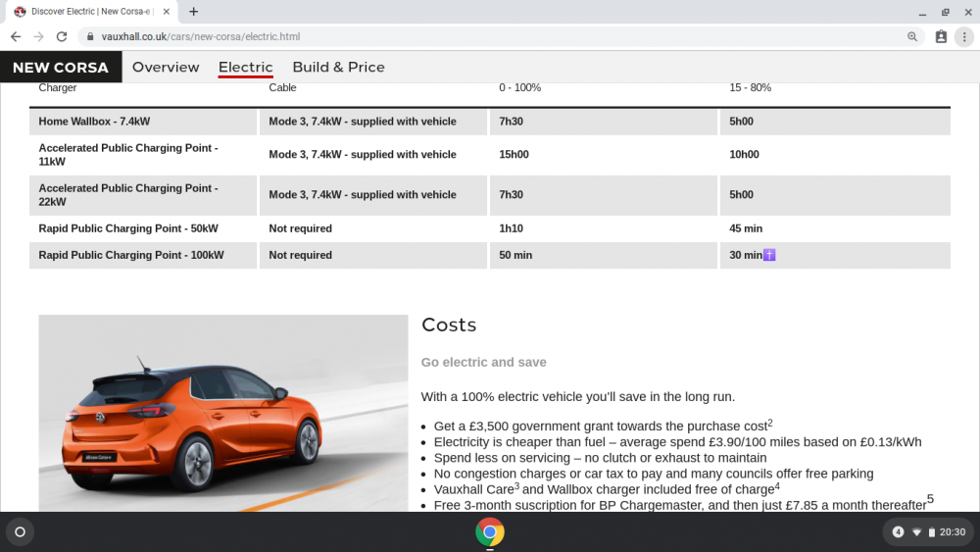Open the zoom magnifier in the address bar
This screenshot has height=552, width=980.
912,37
